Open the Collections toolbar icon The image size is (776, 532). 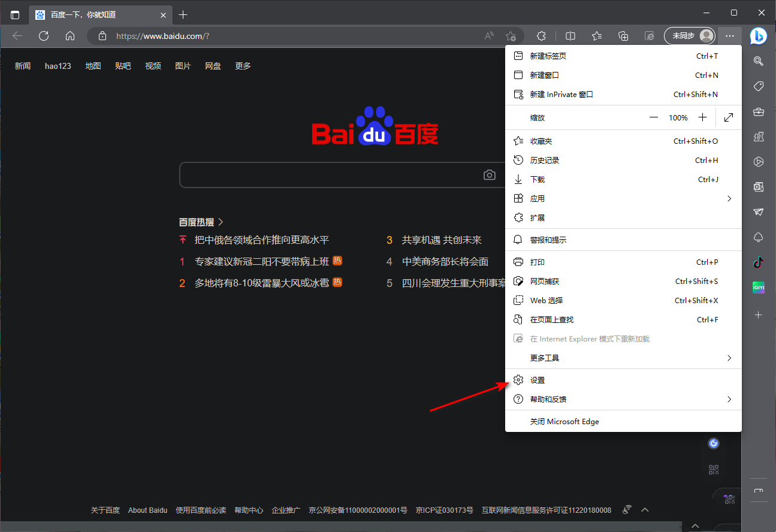pyautogui.click(x=623, y=36)
